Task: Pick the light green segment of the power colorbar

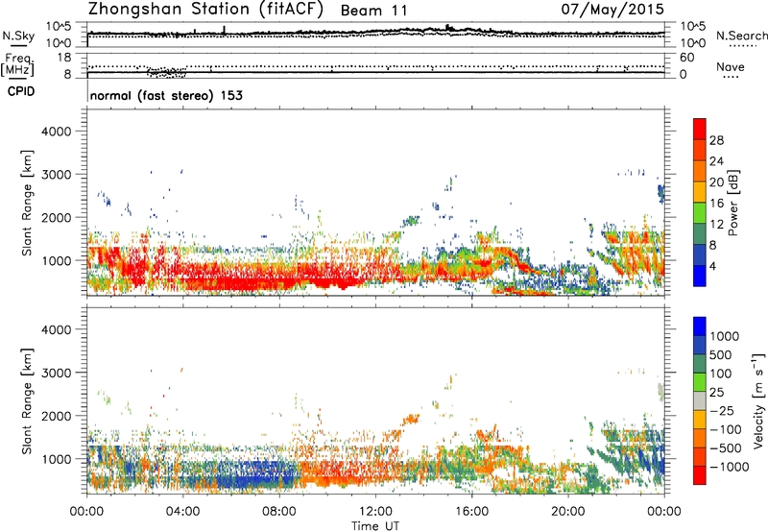Action: (x=700, y=213)
